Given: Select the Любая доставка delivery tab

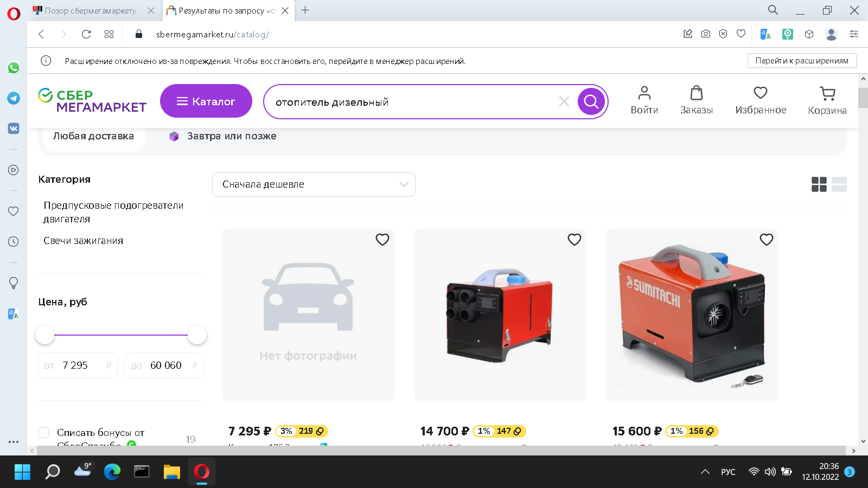Looking at the screenshot, I should pos(93,136).
